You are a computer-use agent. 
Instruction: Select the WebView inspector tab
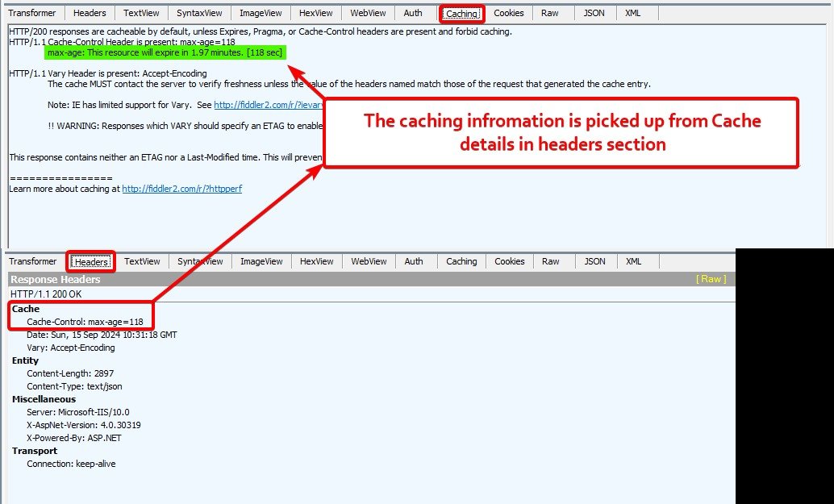pos(369,12)
